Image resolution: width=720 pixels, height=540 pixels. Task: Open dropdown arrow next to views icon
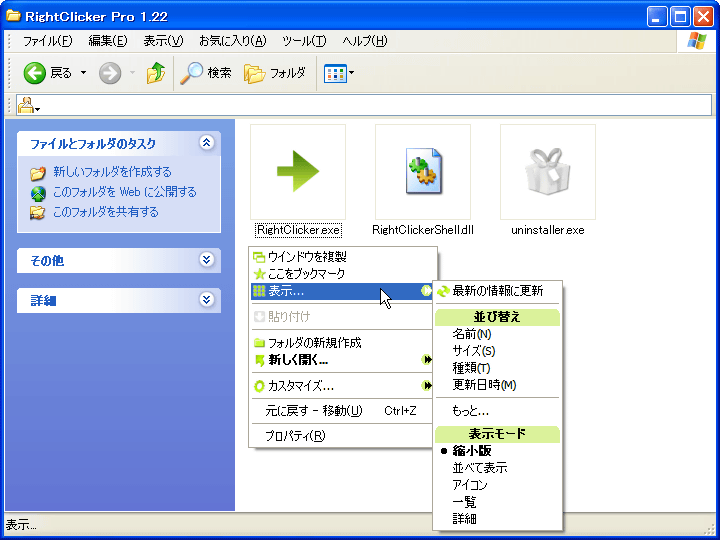(351, 73)
